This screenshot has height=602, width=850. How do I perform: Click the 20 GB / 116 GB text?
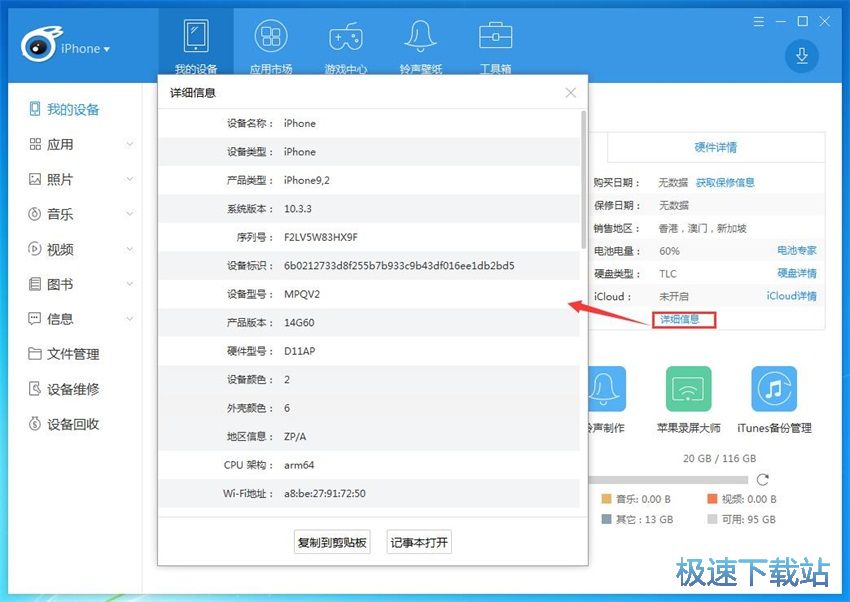click(x=719, y=458)
